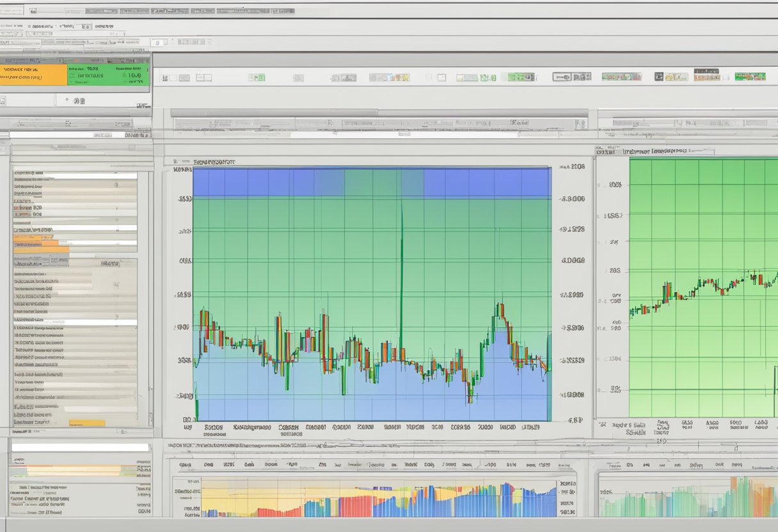This screenshot has height=532, width=778.
Task: Click the green icon in the chart toolbar left section
Action: 257,77
